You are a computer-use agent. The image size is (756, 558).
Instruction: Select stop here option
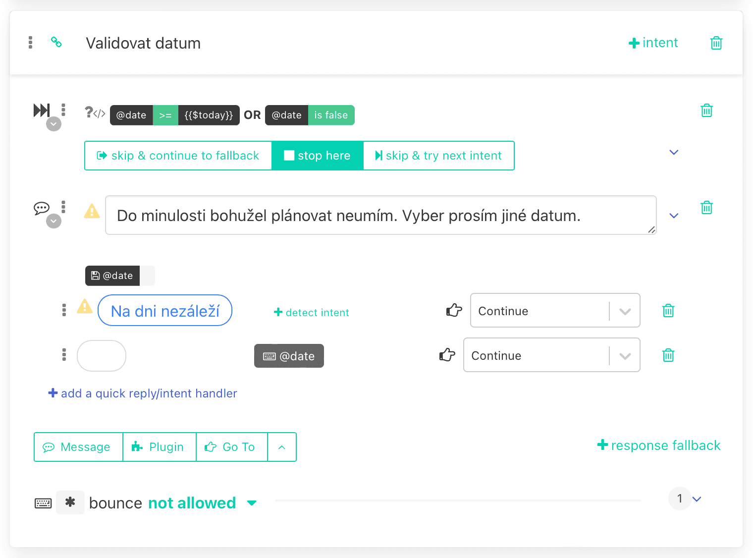[x=318, y=156]
